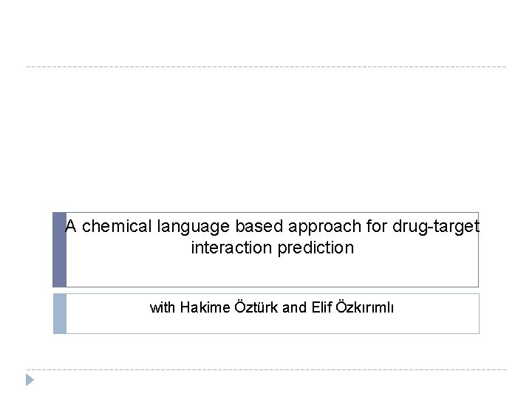
Task: Click the word "with" in the subtitle
Action: (163, 307)
